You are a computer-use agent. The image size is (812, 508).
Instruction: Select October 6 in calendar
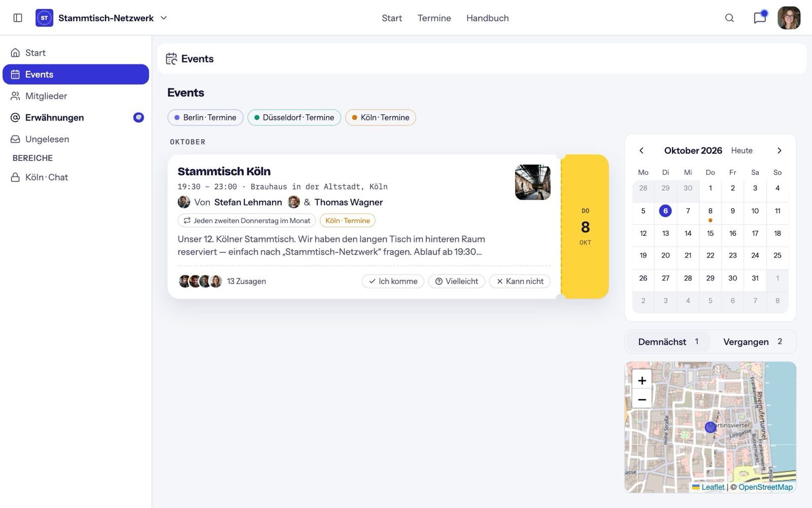tap(665, 211)
